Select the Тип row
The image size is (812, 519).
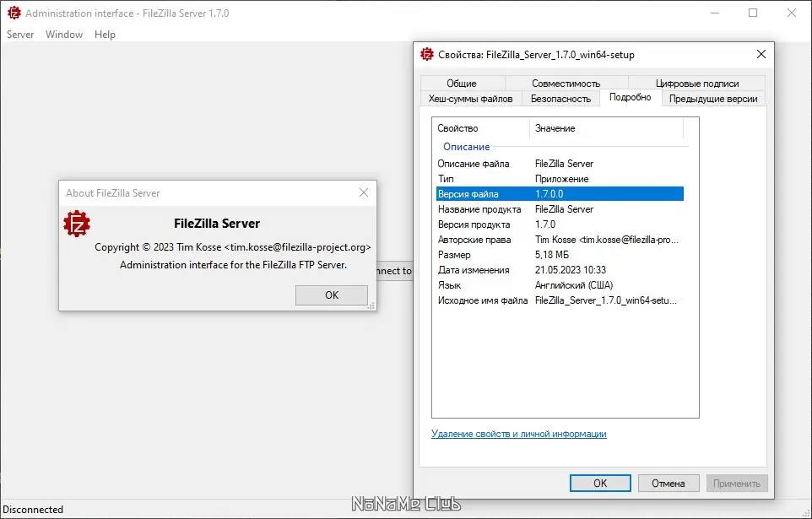coord(560,179)
